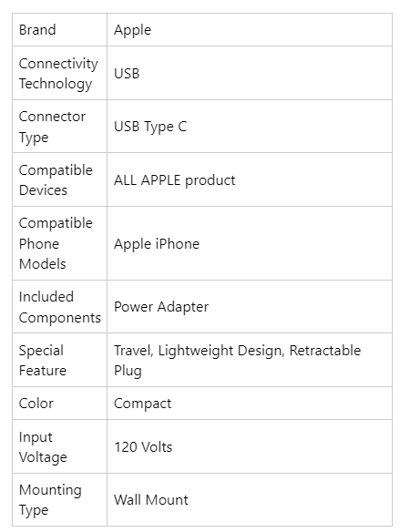
Task: Click the Included Components label
Action: (x=60, y=307)
